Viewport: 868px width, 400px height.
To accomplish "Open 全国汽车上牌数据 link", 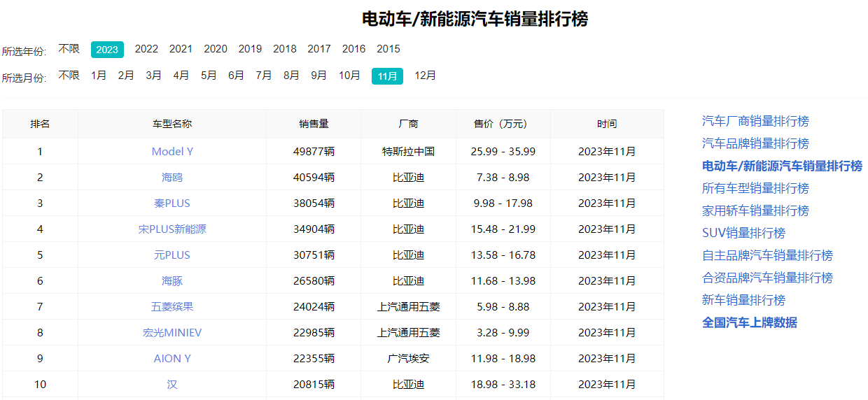I will (750, 322).
